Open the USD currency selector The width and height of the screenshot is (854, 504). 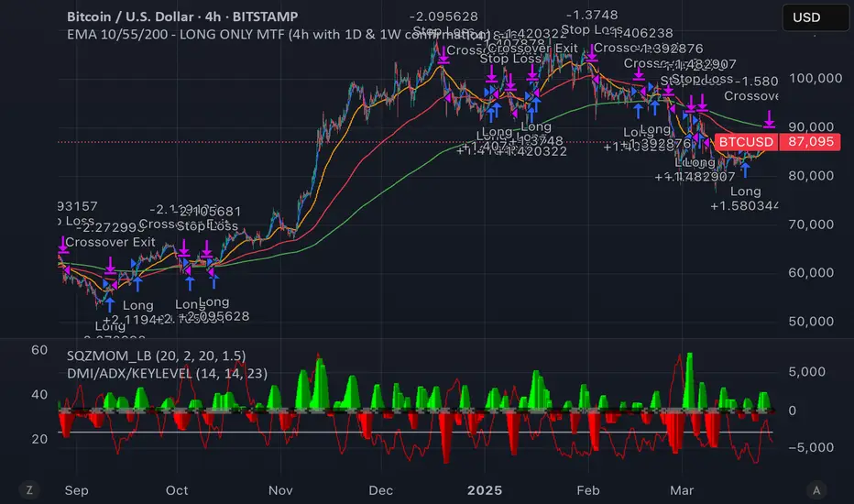(815, 17)
